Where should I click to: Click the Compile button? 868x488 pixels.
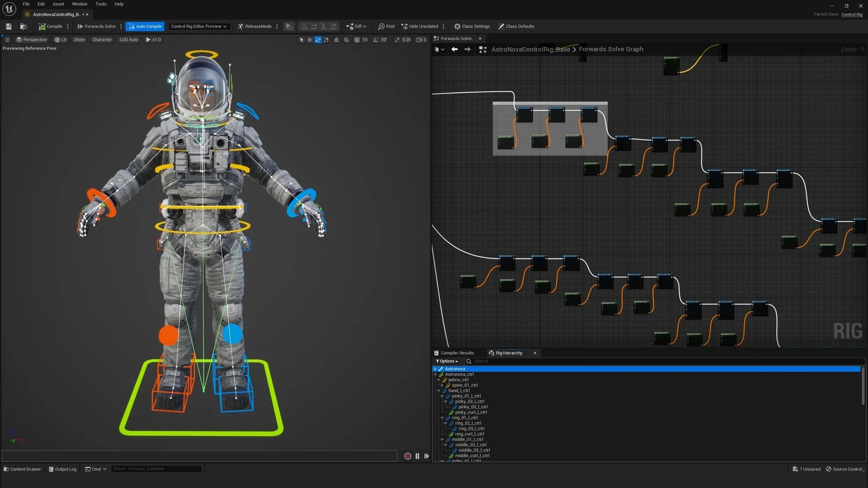click(50, 27)
